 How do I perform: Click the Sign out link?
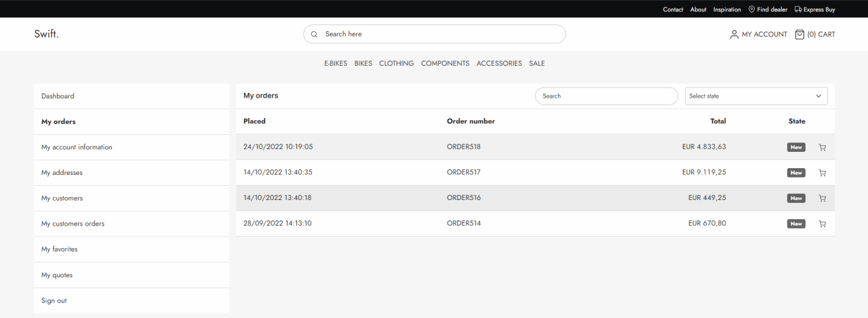click(x=54, y=301)
